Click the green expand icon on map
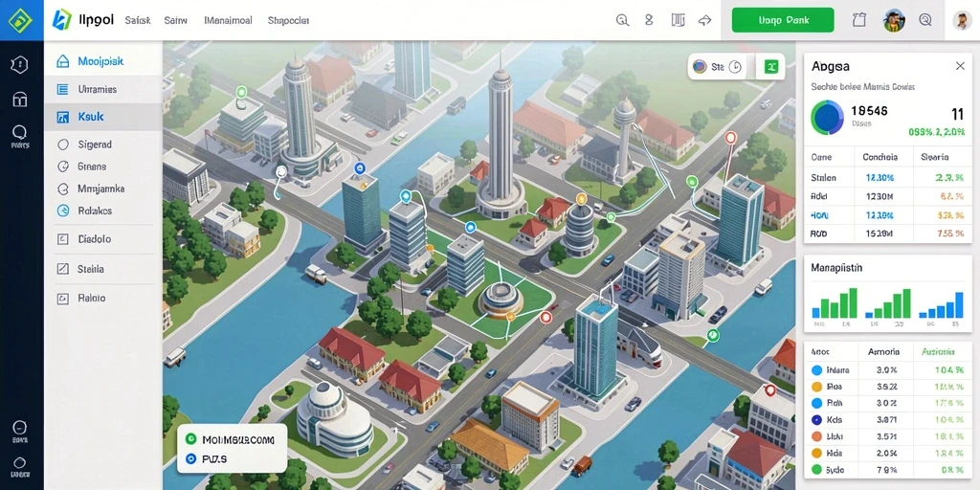The image size is (980, 490). [770, 67]
